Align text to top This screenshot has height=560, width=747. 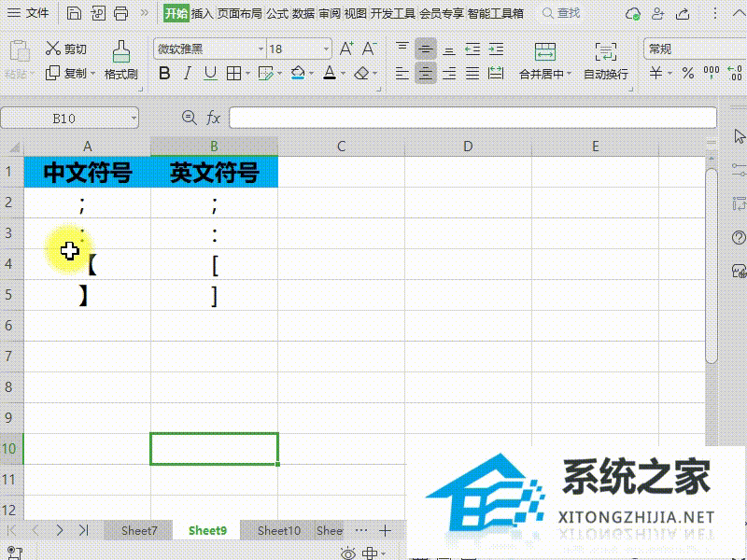pos(402,49)
